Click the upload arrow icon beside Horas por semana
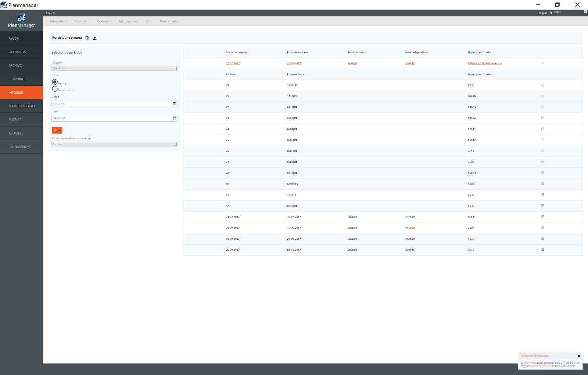 95,38
